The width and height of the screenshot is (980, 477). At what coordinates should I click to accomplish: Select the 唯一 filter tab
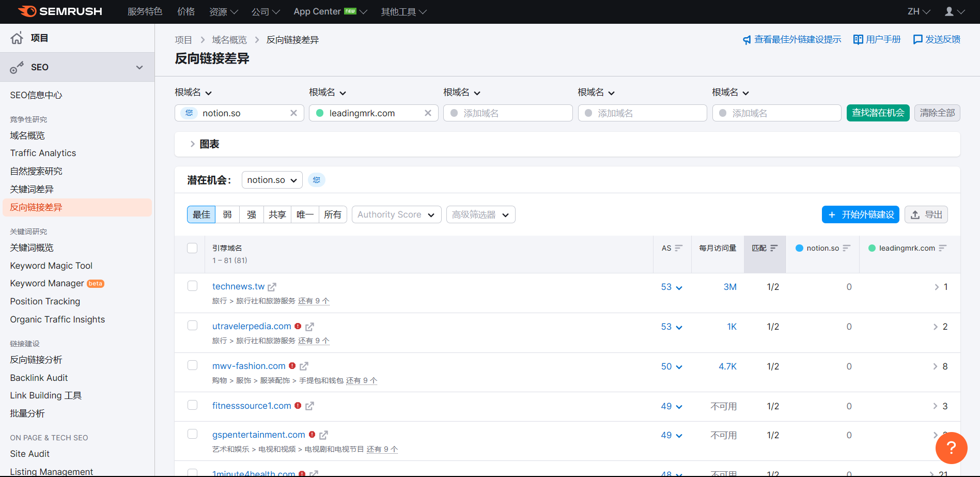tap(305, 214)
